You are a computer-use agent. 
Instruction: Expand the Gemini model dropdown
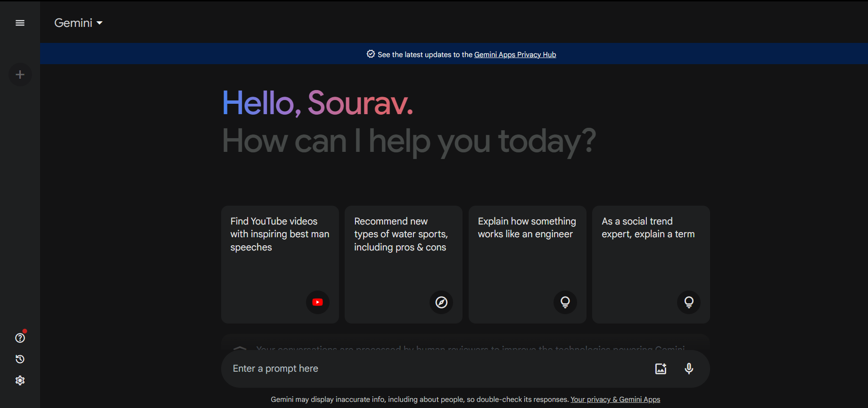(x=78, y=23)
